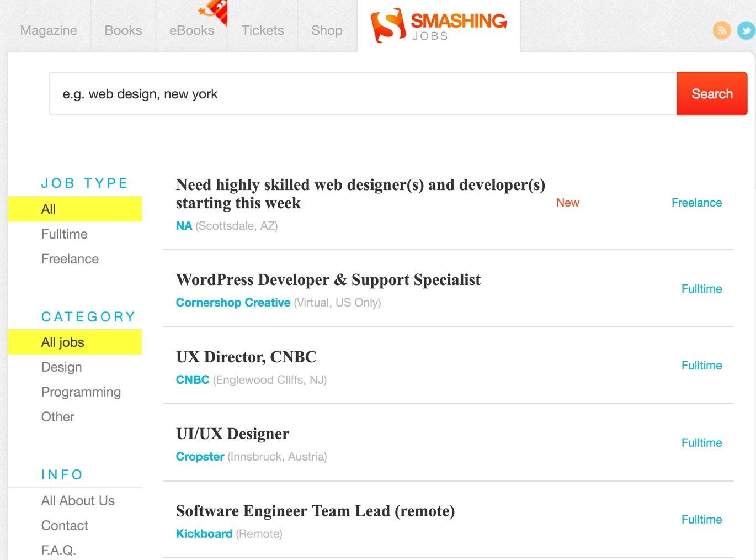Select the All jobs category
The image size is (756, 560).
[x=75, y=342]
